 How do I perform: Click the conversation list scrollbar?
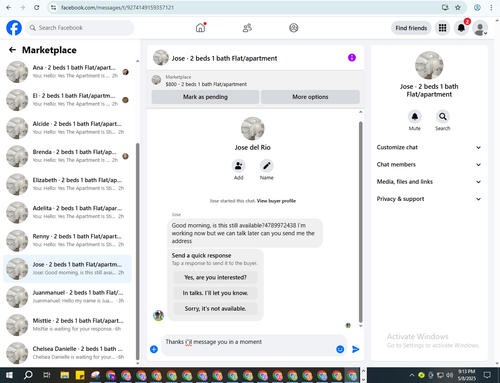tap(138, 251)
